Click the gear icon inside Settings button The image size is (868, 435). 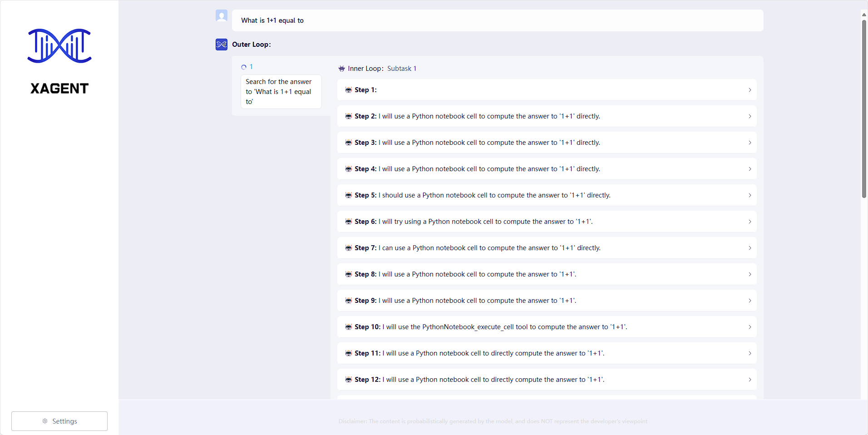click(45, 421)
